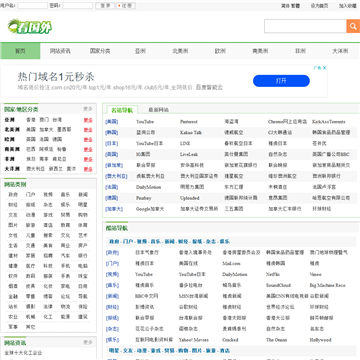Select 欧洲 in the main nav bar
Viewport: 360px width, 360px height.
220,51
